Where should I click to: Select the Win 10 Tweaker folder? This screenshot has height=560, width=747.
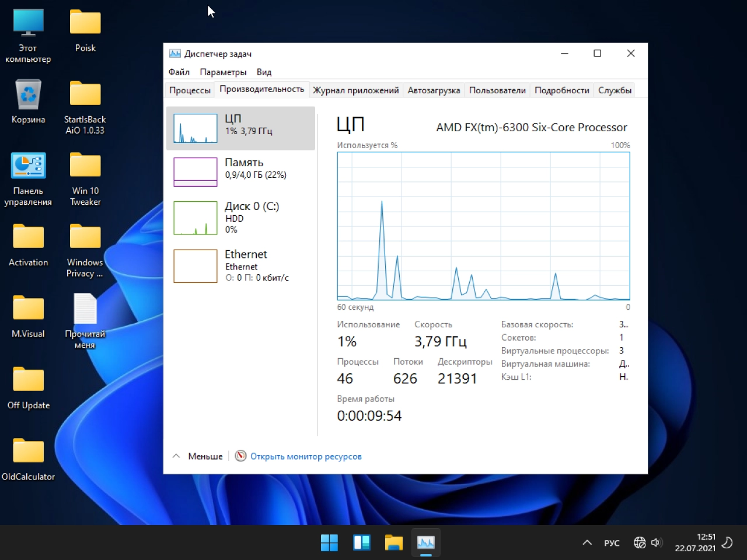pyautogui.click(x=85, y=178)
